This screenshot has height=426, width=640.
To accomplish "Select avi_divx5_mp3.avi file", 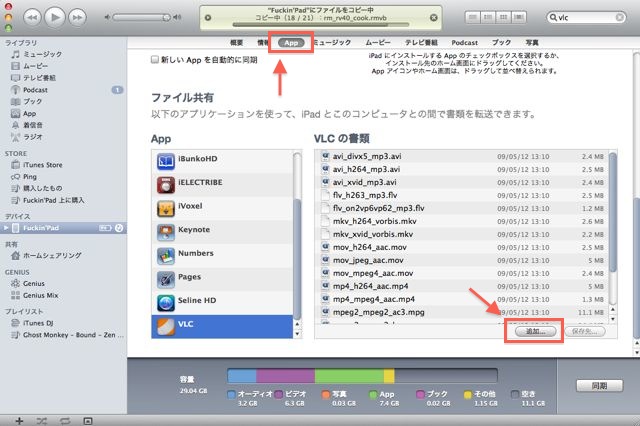I will click(462, 156).
